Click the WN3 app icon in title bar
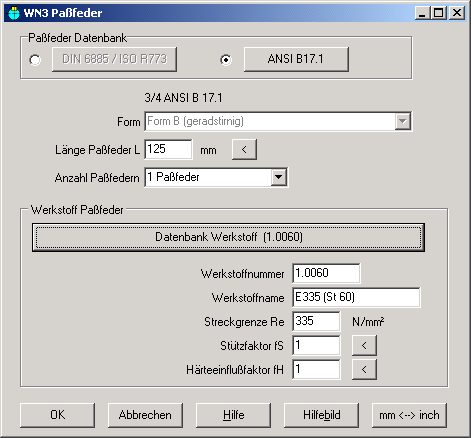471x438 pixels. (x=14, y=13)
